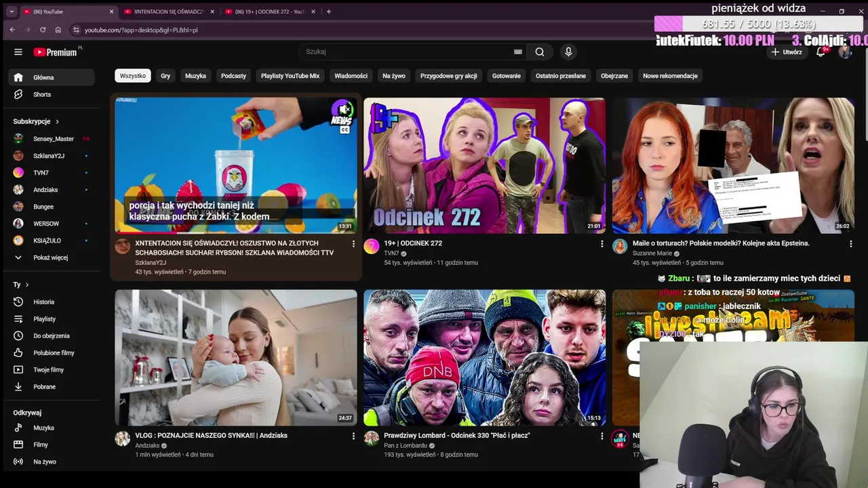The height and width of the screenshot is (488, 868).
Task: Open Polubione filmy liked videos
Action: 52,352
